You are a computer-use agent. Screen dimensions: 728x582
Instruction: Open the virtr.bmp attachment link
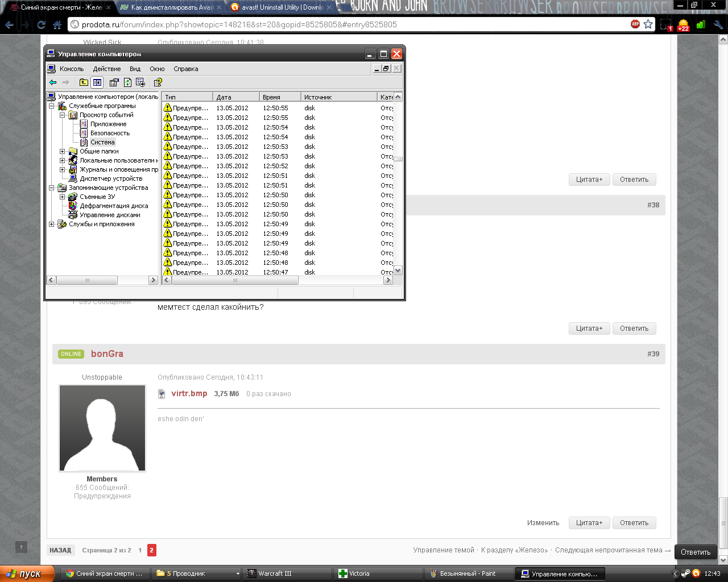tap(189, 393)
